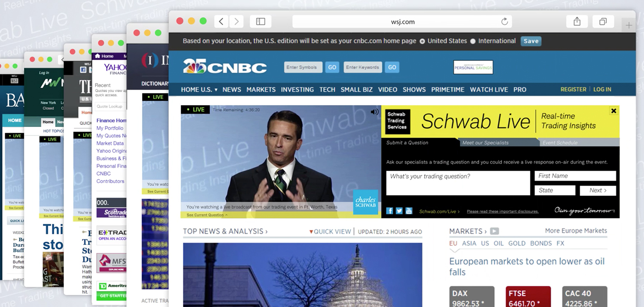Click the First Name field

[x=575, y=176]
